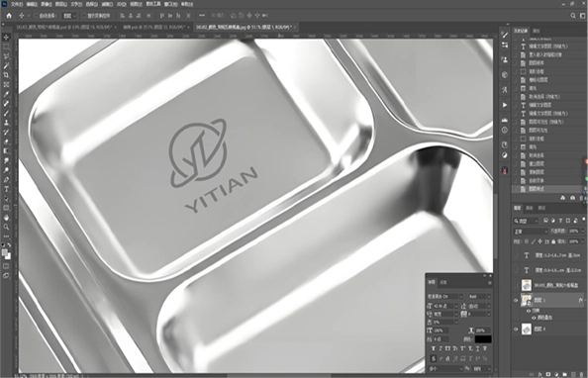This screenshot has width=588, height=378.
Task: Open the layer Opacity dropdown
Action: click(x=582, y=231)
